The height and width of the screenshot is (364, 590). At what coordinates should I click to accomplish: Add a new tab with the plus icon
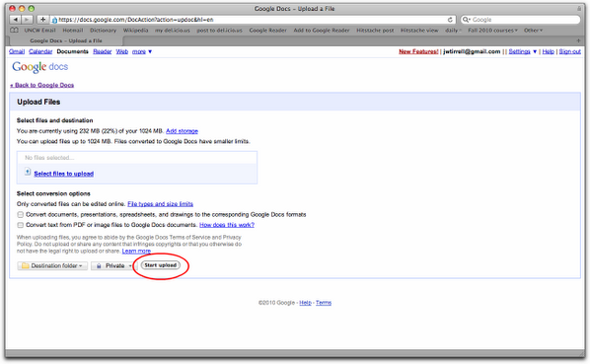pos(578,40)
